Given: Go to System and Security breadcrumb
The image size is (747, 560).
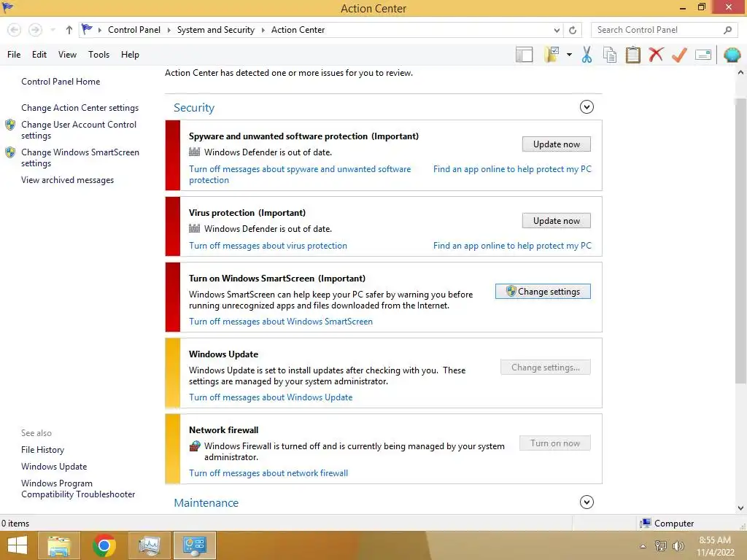Looking at the screenshot, I should pyautogui.click(x=215, y=30).
